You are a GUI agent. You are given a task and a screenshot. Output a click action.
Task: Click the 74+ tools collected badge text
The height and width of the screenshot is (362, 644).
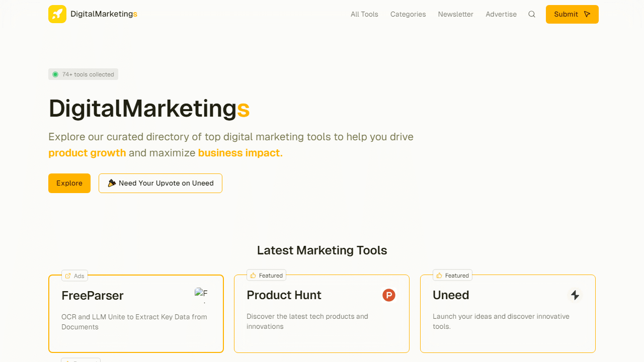click(x=88, y=74)
